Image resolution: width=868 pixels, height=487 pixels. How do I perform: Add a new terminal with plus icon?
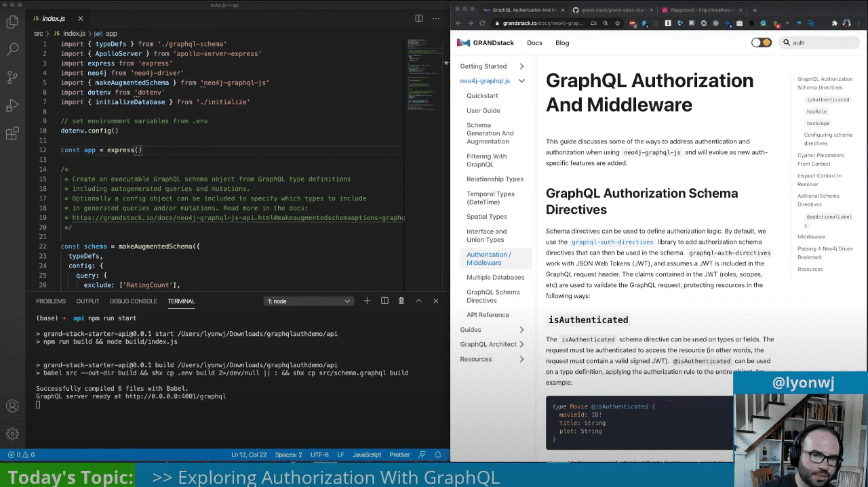point(367,301)
